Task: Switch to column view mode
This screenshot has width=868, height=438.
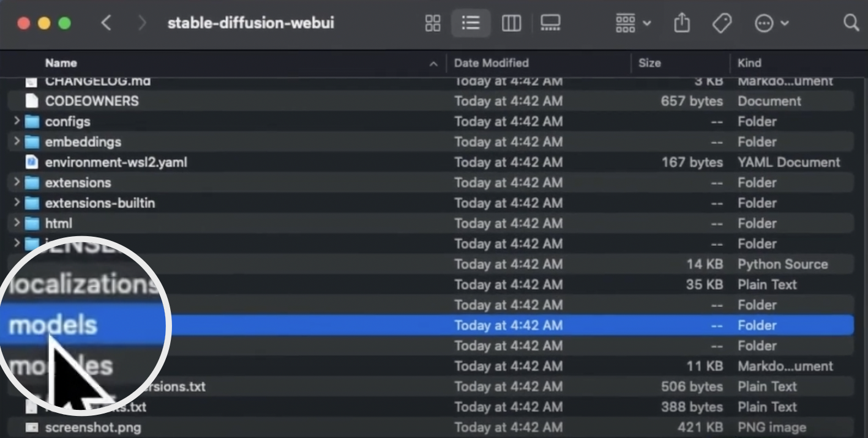Action: 511,24
